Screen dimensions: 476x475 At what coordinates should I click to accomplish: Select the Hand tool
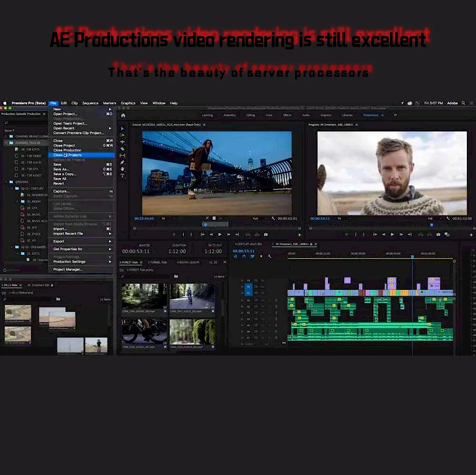tap(122, 169)
